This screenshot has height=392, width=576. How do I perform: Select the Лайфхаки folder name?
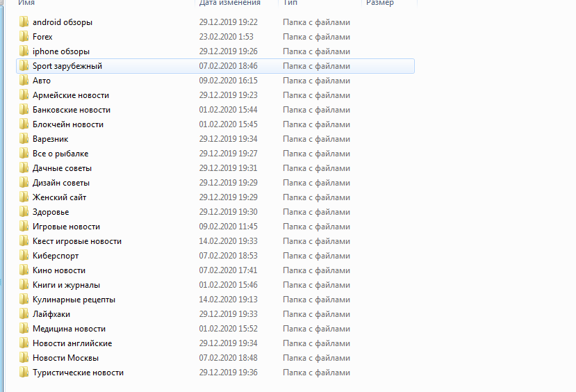coord(51,314)
